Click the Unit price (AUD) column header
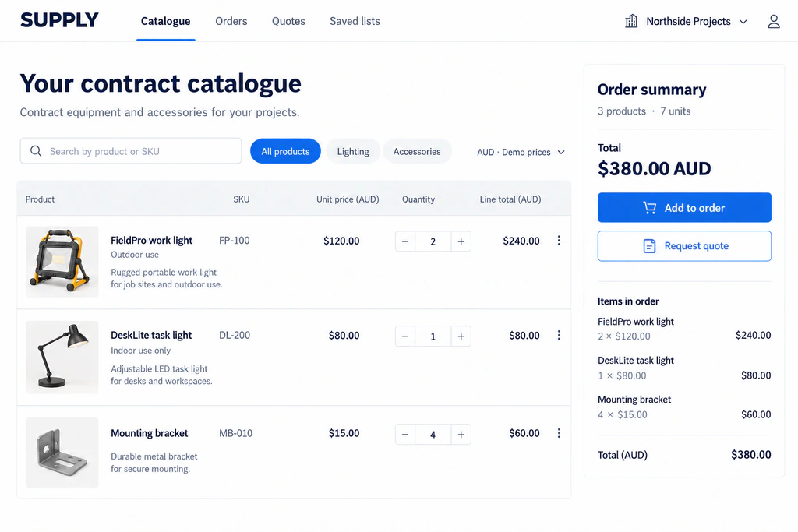 coord(348,199)
